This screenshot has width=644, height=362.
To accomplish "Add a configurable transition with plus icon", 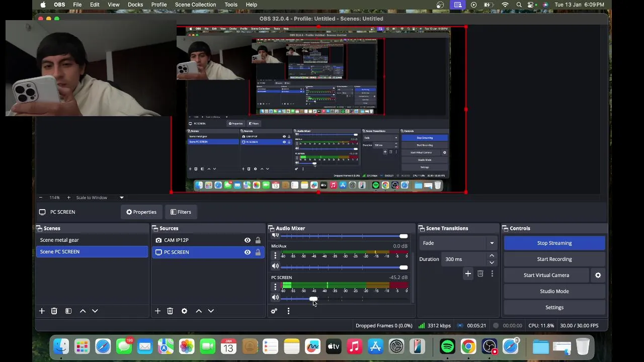I will tap(468, 274).
